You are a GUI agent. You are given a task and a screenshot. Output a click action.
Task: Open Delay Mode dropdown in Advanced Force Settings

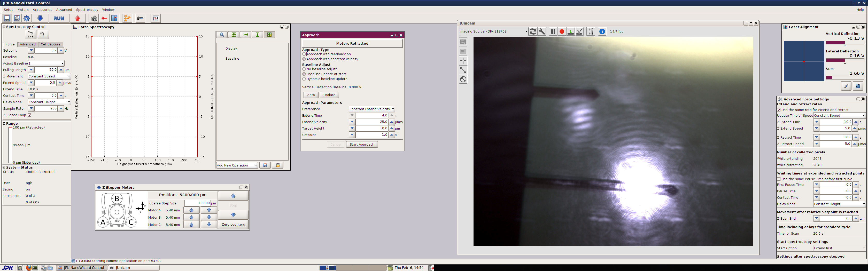point(839,204)
